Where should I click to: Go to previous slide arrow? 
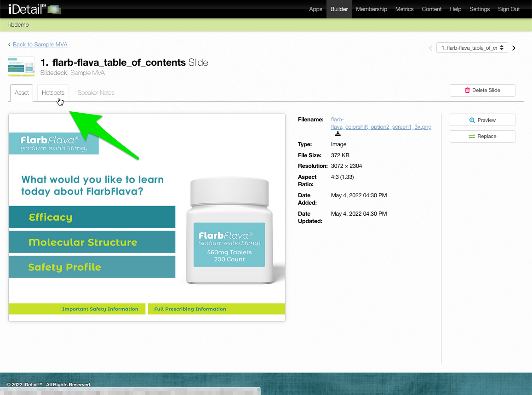430,48
